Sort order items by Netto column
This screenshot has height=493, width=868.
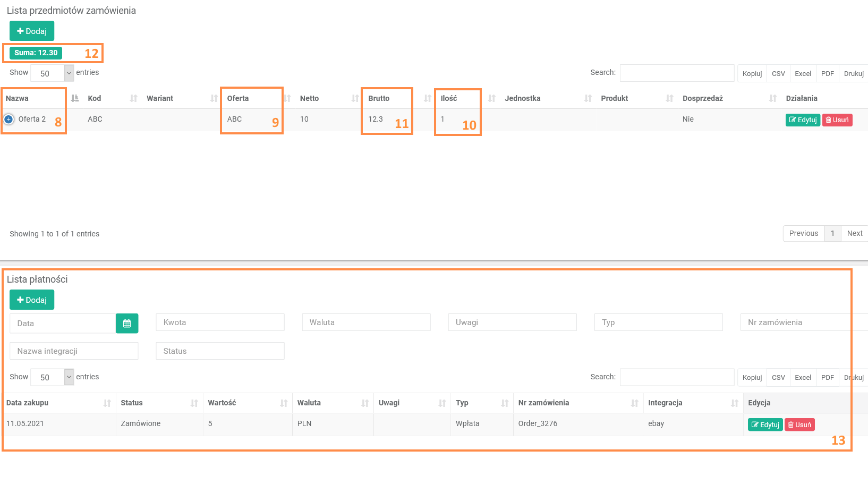pos(309,98)
